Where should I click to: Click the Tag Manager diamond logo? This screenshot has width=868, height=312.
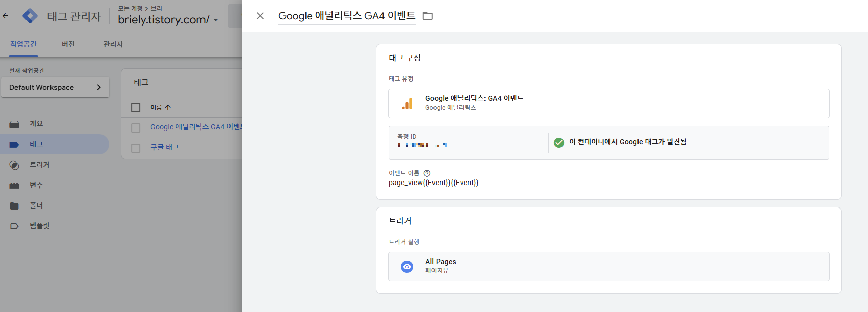(30, 16)
